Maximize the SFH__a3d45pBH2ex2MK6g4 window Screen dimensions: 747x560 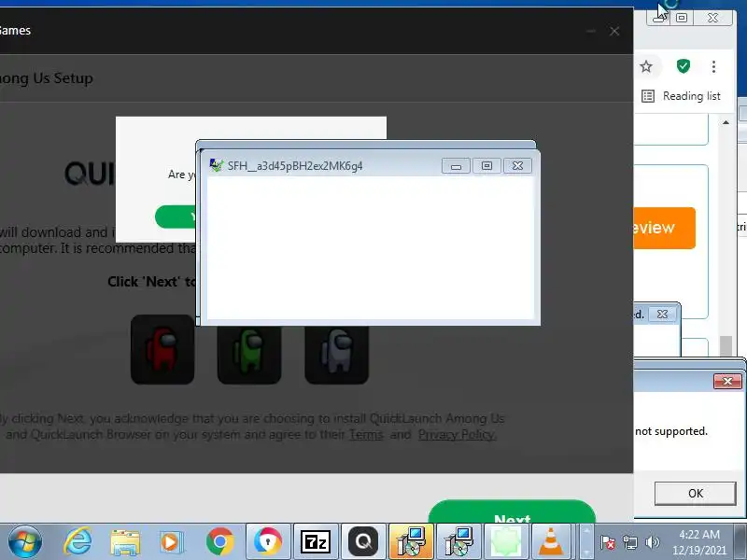pyautogui.click(x=486, y=166)
